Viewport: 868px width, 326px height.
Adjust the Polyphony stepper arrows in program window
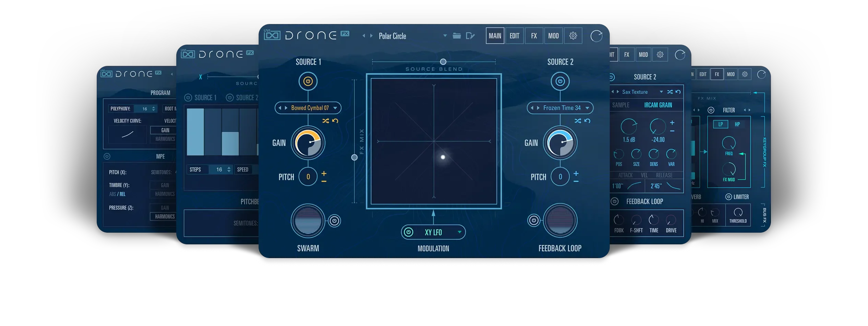154,109
